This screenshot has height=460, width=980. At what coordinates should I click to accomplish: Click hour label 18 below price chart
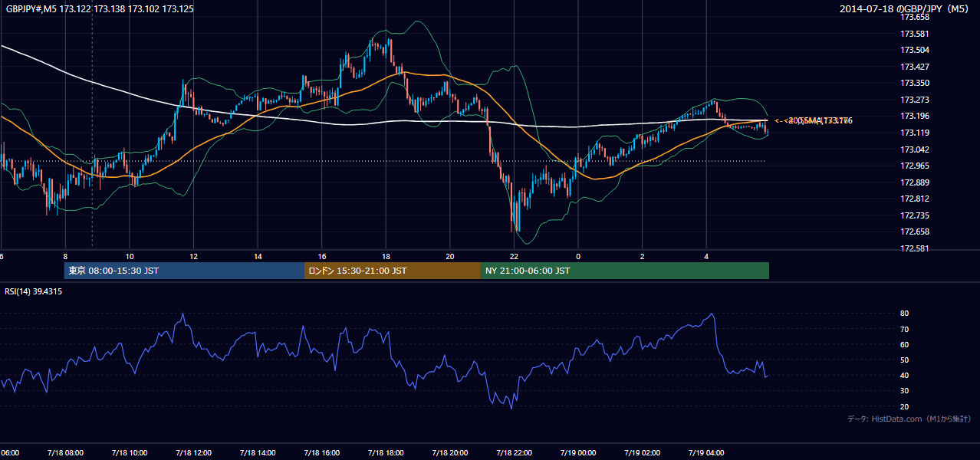pyautogui.click(x=386, y=256)
